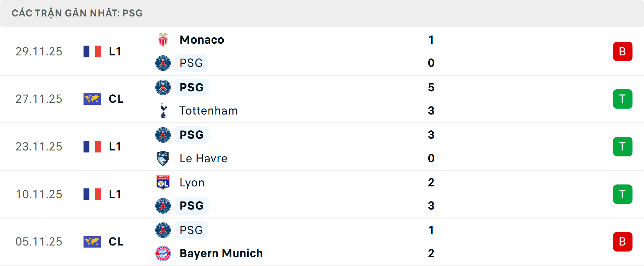Screen dimensions: 644x266
Task: Click the 'CÁC TRẬN GẦN NHẤT: PSG' header
Action: 77,13
